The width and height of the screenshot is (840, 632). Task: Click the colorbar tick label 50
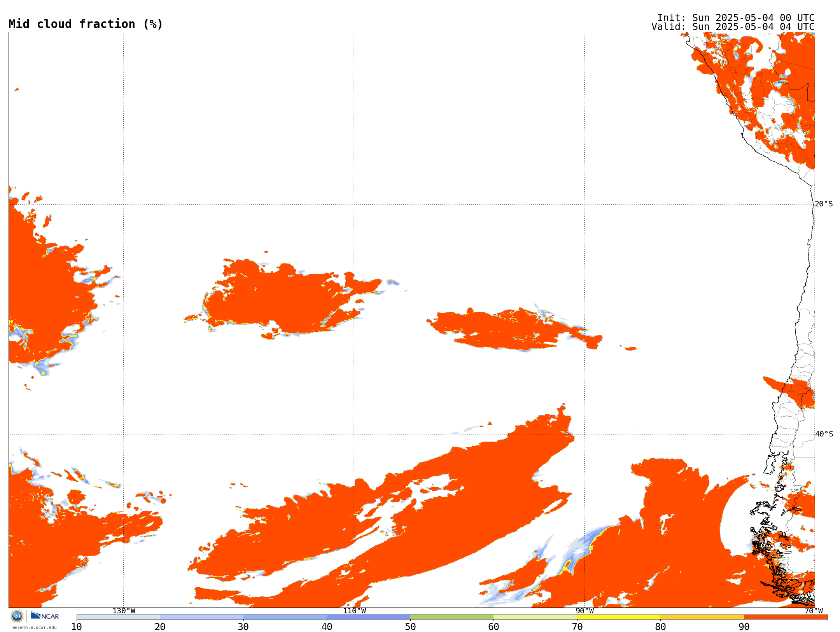coord(410,627)
